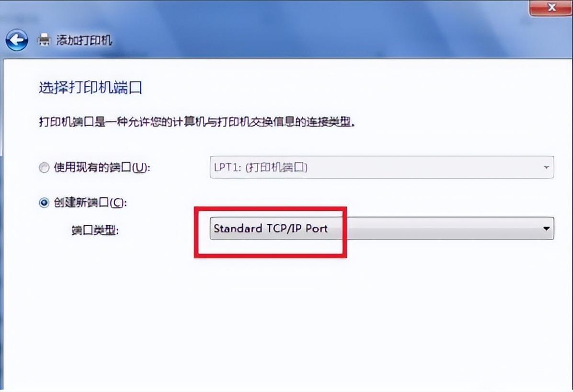Click the printer port description sentence
The image size is (573, 392).
(197, 122)
